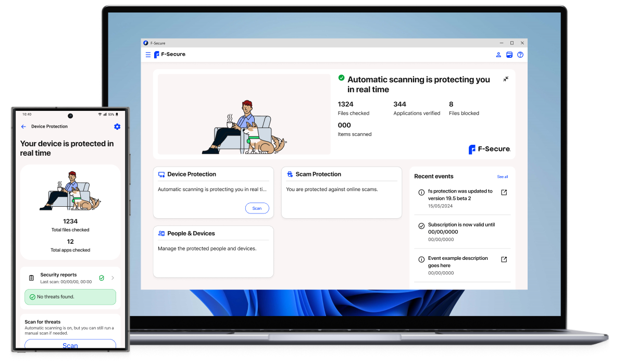Click info icon beside Event example description
This screenshot has height=364, width=625.
pos(421,259)
